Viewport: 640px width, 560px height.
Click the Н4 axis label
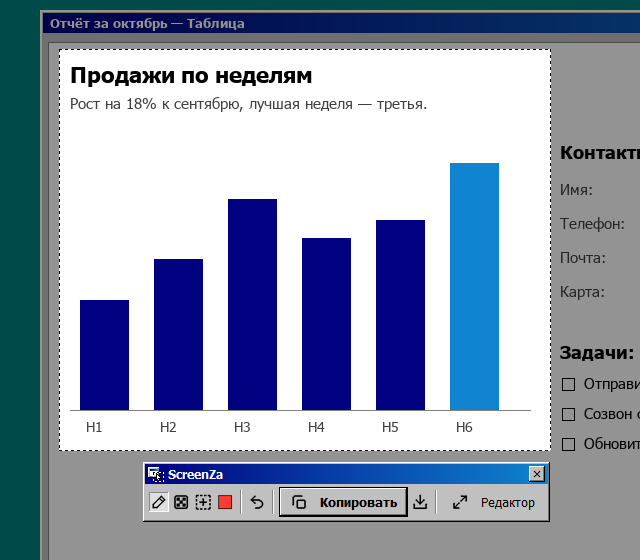pyautogui.click(x=316, y=427)
